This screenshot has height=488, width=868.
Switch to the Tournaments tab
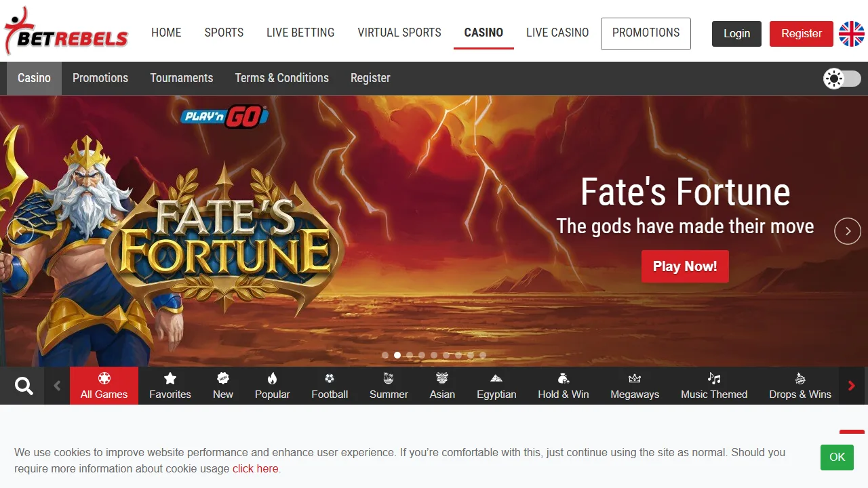[182, 78]
